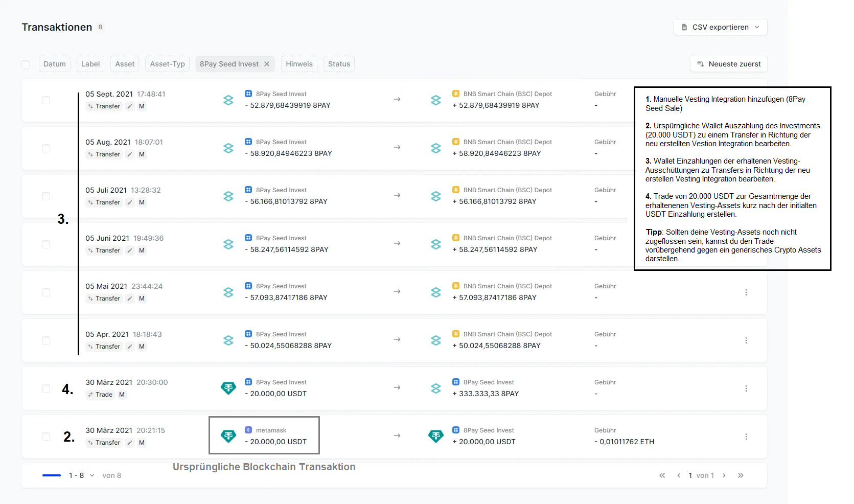Viewport: 854px width, 504px height.
Task: Edit label pencil on 05 Aug. 2021 row
Action: pos(130,154)
